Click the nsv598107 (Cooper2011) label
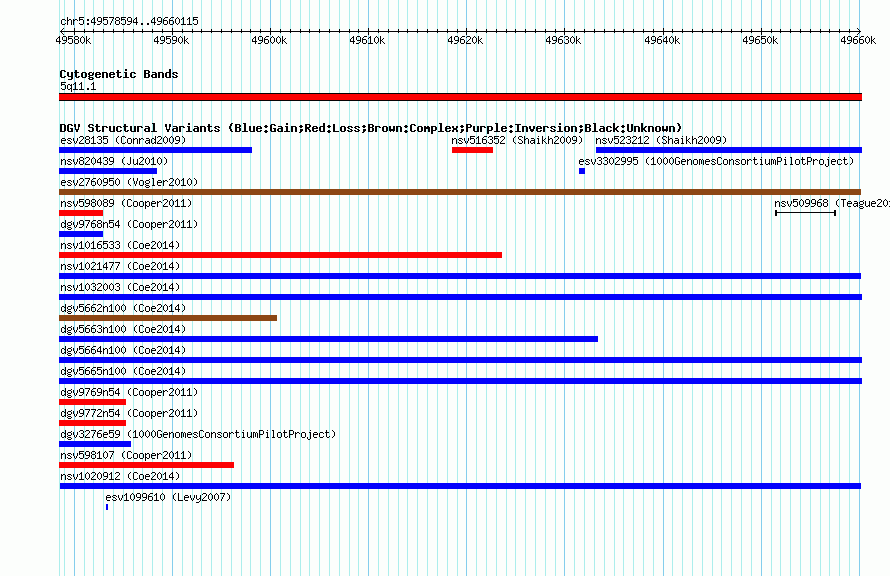 126,455
